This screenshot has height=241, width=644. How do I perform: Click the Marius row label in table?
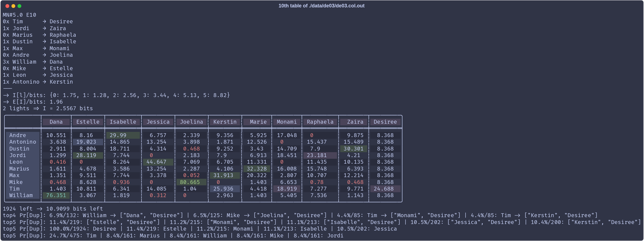pyautogui.click(x=23, y=169)
